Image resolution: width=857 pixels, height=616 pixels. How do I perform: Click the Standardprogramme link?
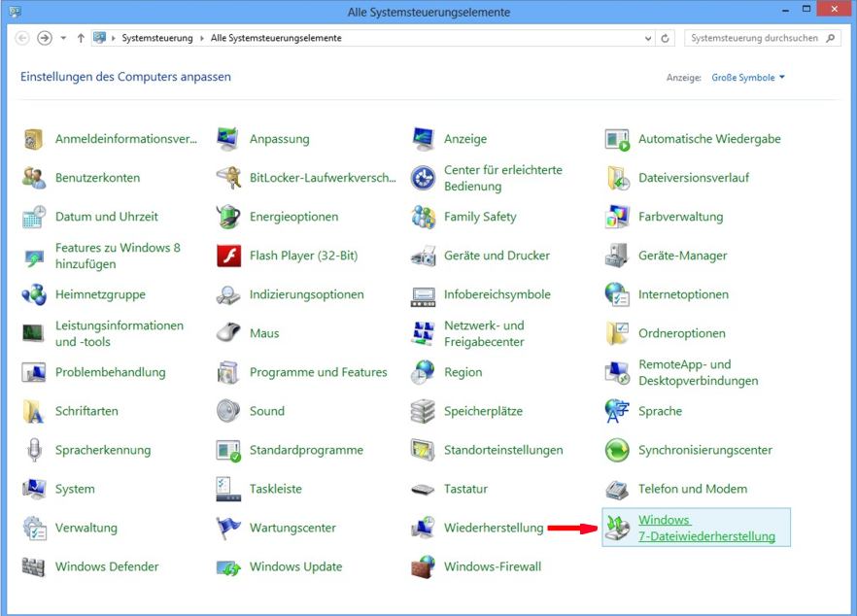[x=306, y=450]
